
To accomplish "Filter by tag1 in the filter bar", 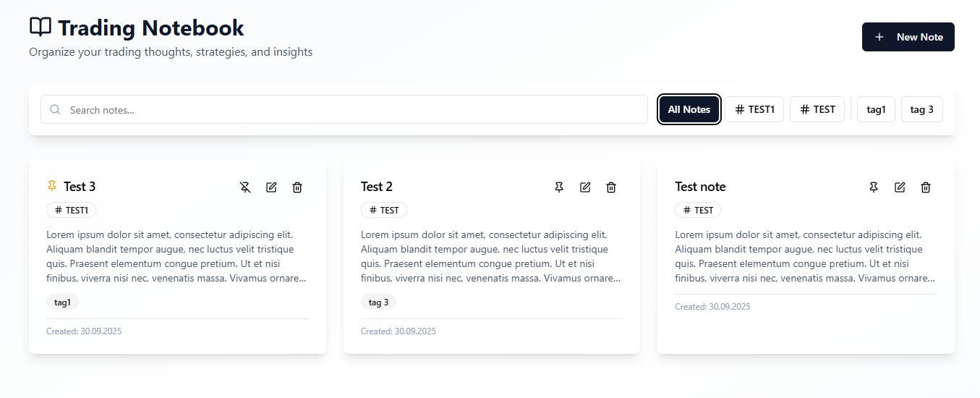I will pyautogui.click(x=876, y=109).
